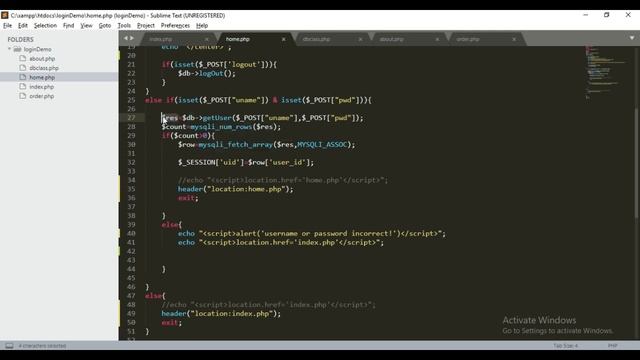Close the dbclass.php tab
640x360 pixels.
(x=360, y=39)
